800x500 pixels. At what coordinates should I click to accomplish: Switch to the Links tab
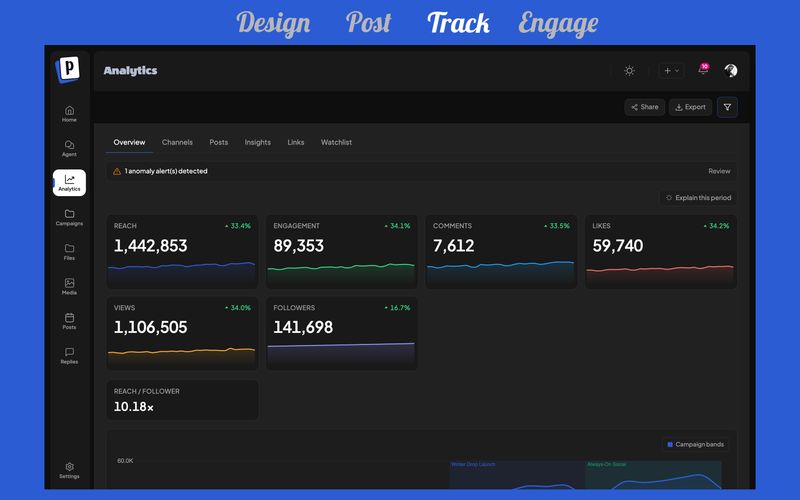[295, 142]
